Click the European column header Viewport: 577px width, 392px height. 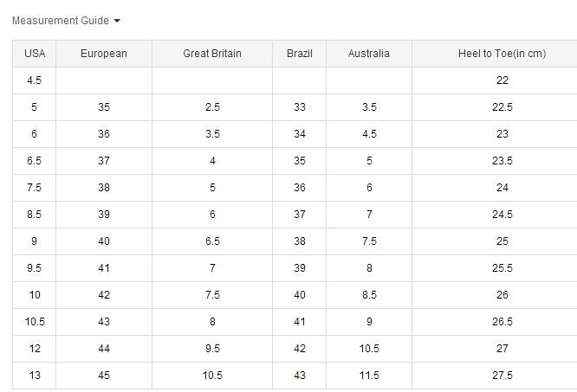coord(104,54)
